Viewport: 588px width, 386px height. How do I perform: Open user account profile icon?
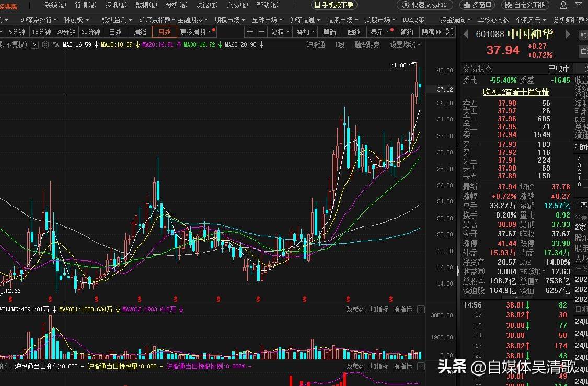[563, 5]
